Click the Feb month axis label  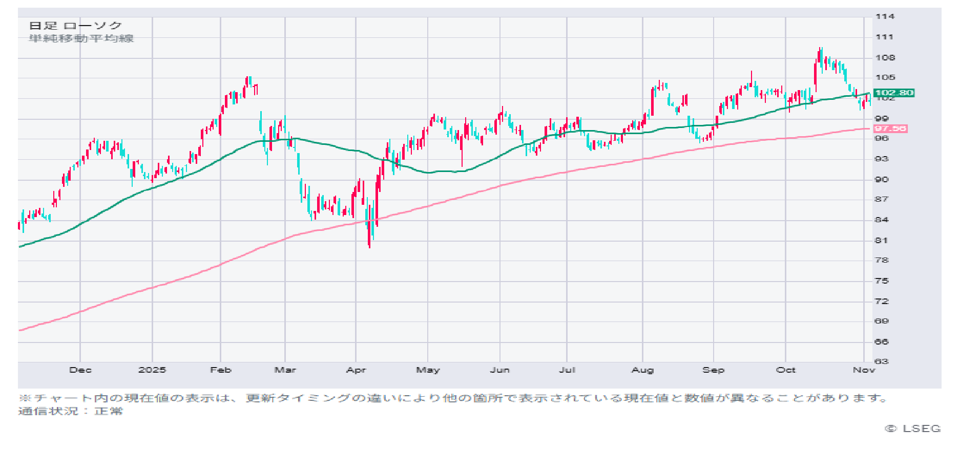221,370
